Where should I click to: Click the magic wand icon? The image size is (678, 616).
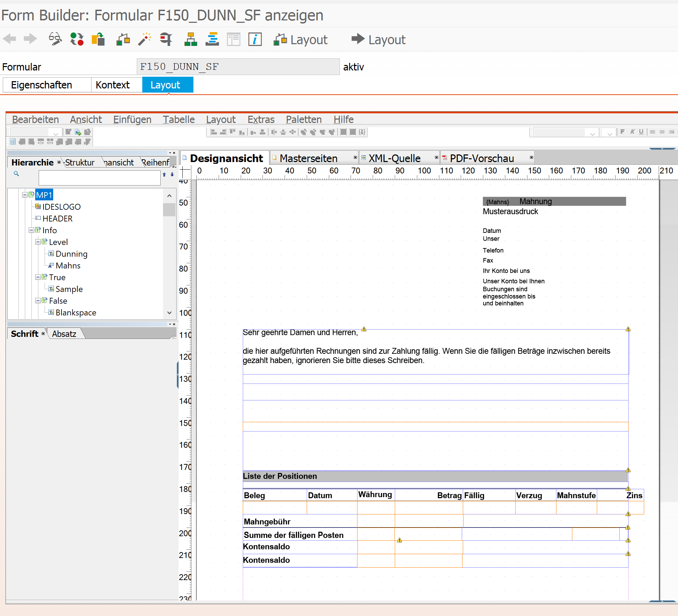pos(145,39)
